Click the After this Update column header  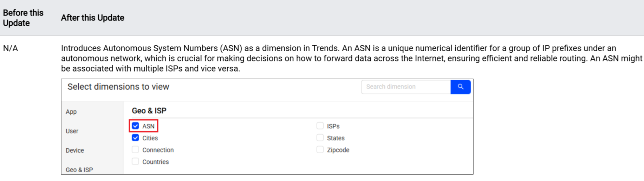pos(92,18)
